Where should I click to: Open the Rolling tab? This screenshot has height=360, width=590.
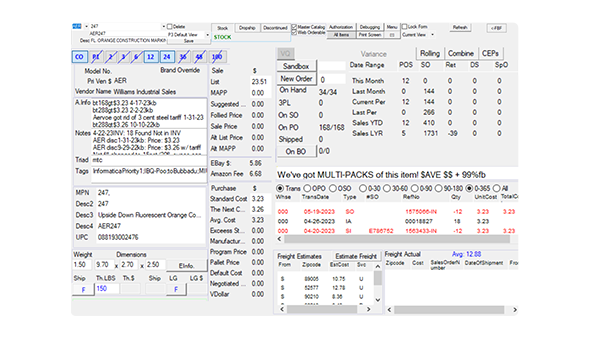(x=430, y=53)
